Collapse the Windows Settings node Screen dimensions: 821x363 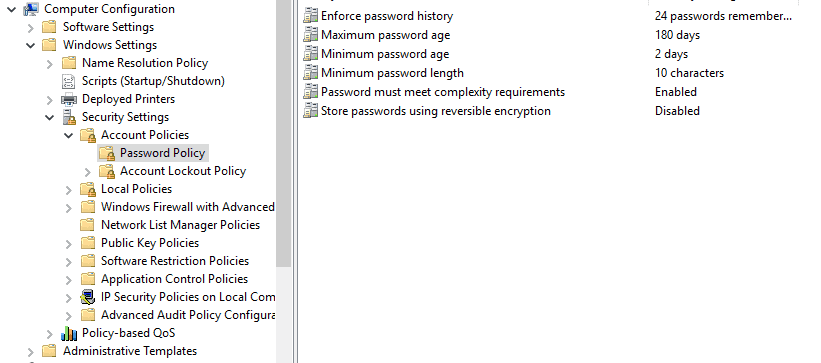(30, 45)
